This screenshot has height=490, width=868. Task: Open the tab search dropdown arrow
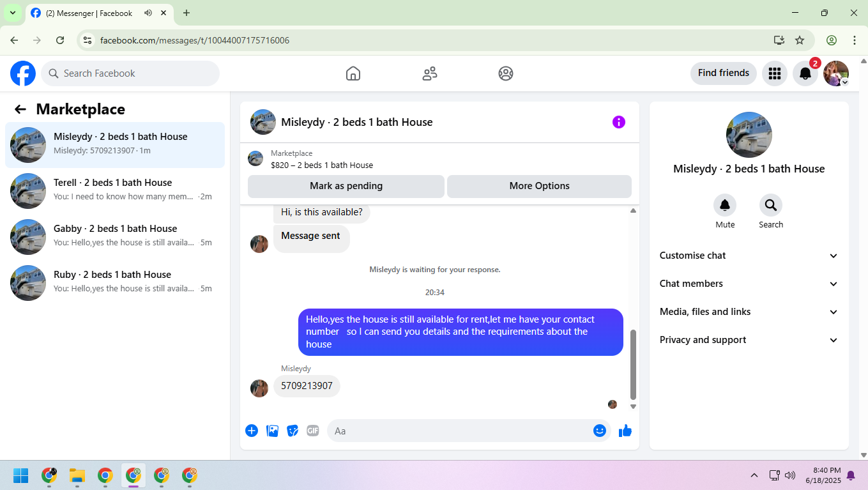coord(12,13)
